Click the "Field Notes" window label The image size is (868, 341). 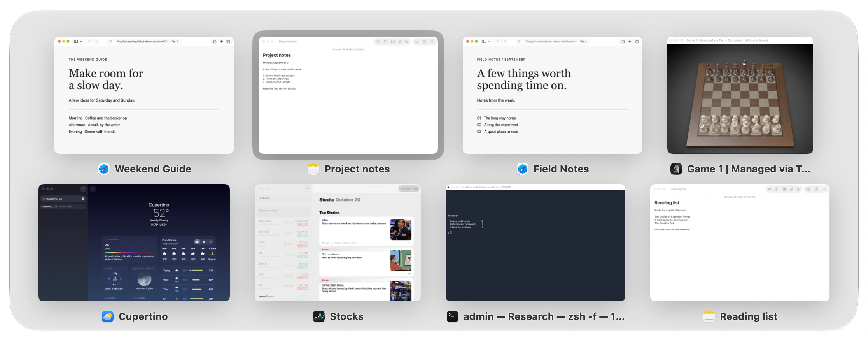click(x=561, y=169)
